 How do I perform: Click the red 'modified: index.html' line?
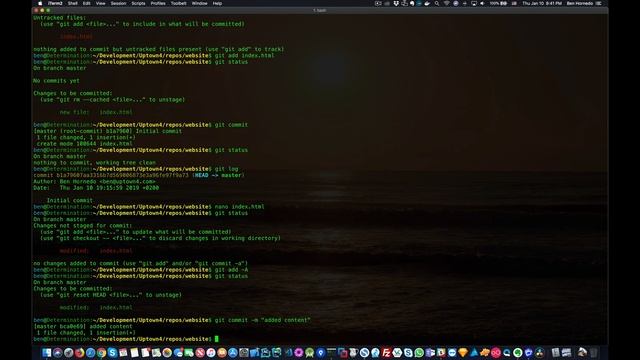tap(96, 251)
